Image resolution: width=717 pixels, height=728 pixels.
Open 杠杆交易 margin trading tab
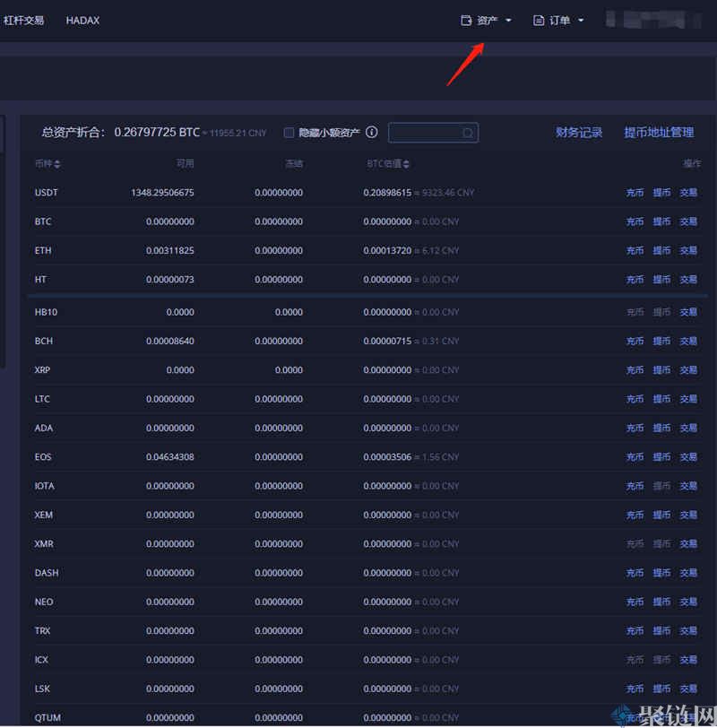[x=23, y=21]
